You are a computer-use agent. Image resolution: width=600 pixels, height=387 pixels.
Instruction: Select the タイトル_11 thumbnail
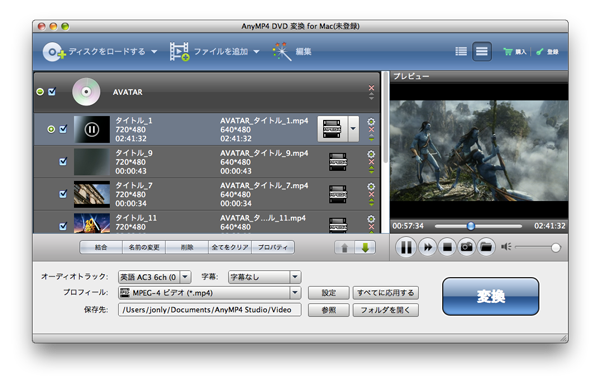click(x=92, y=224)
